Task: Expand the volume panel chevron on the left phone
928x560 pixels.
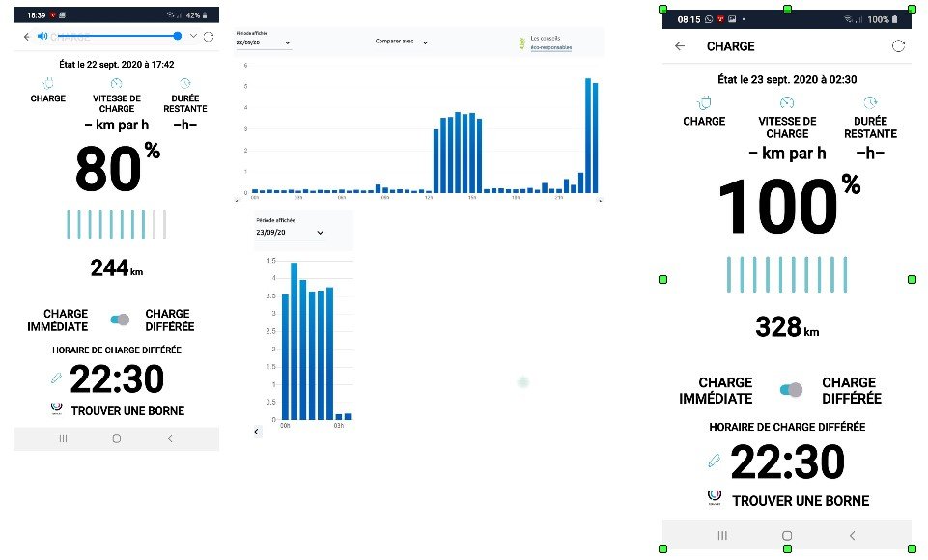Action: [193, 37]
